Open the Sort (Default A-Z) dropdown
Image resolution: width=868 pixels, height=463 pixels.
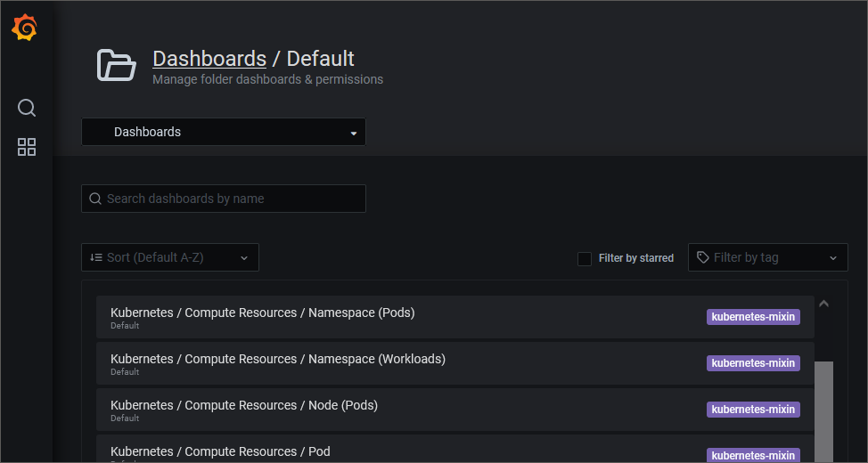point(169,257)
